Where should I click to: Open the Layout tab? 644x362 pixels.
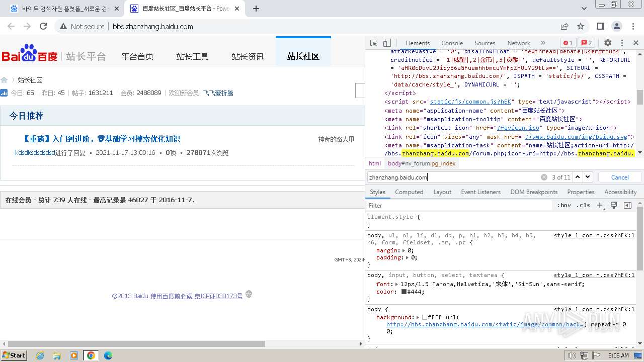(442, 192)
